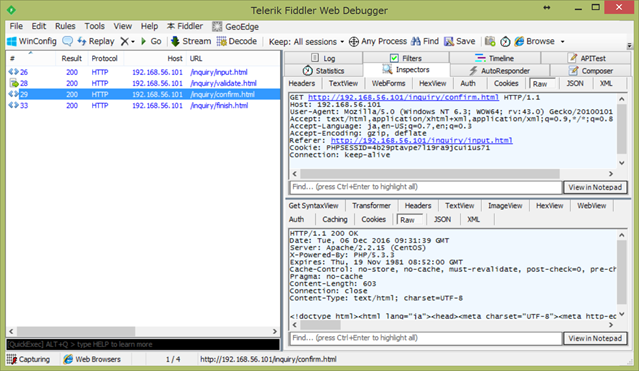Viewport: 639px width, 371px height.
Task: Click the timer clock toolbar icon
Action: coord(505,42)
